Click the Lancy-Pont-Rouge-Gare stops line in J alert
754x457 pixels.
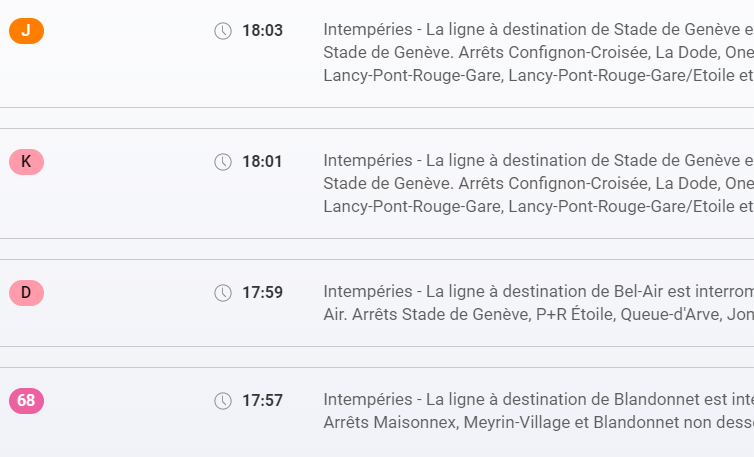point(538,74)
